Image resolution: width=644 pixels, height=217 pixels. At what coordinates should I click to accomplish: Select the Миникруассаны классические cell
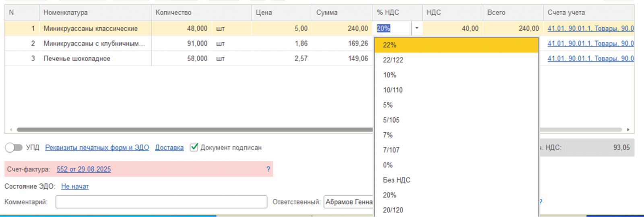click(95, 28)
